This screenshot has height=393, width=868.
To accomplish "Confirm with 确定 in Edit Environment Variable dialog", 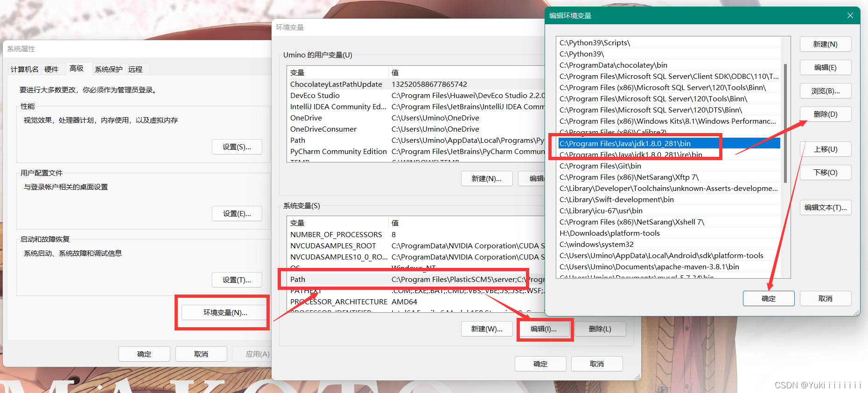I will coord(768,298).
